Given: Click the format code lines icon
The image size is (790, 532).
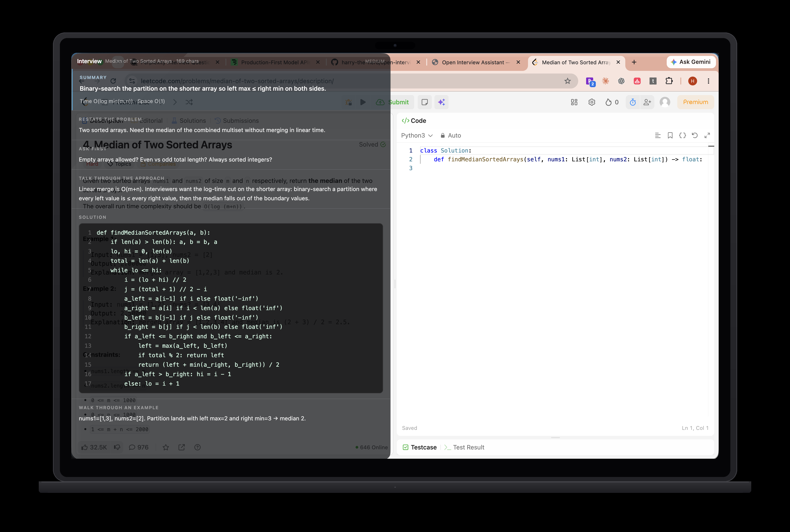Looking at the screenshot, I should click(658, 135).
